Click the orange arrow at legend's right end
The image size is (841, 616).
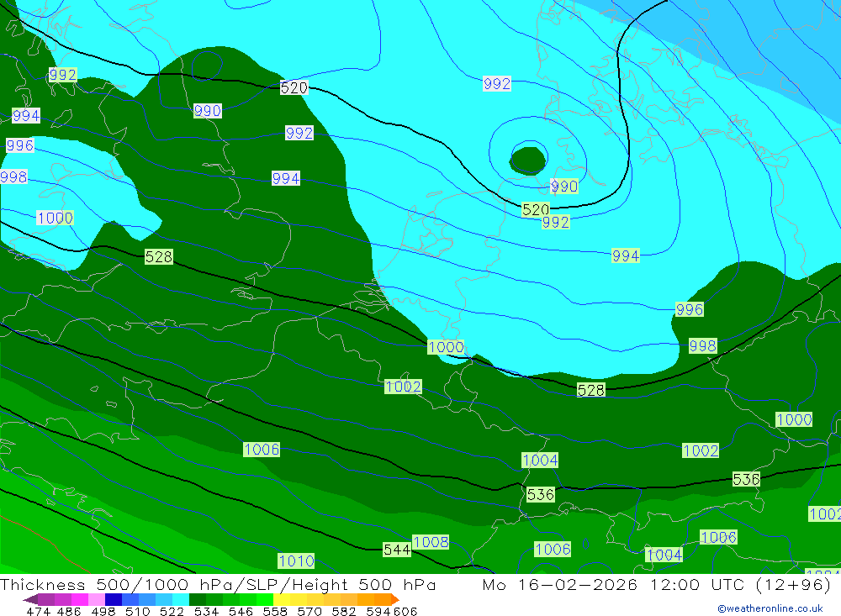pos(395,599)
